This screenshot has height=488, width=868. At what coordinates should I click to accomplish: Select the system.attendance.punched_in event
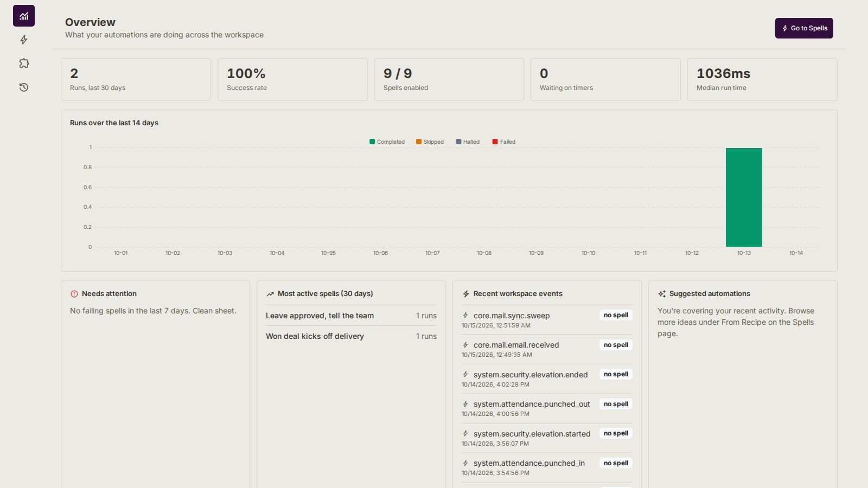point(547,467)
